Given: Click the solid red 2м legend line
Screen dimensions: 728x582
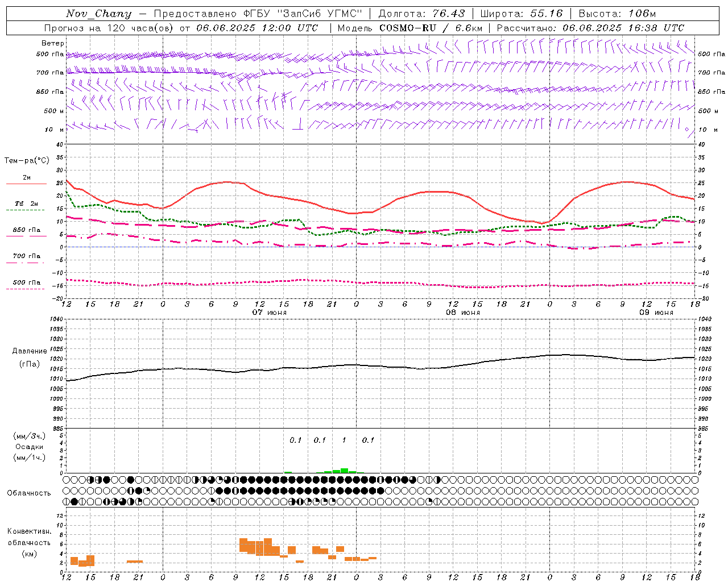Looking at the screenshot, I should (26, 184).
